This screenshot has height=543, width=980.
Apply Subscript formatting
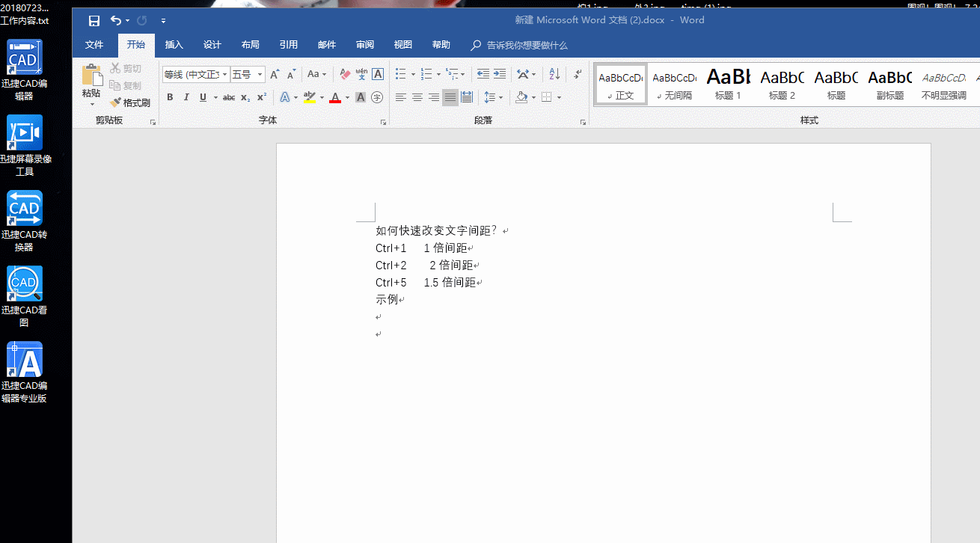[x=244, y=96]
